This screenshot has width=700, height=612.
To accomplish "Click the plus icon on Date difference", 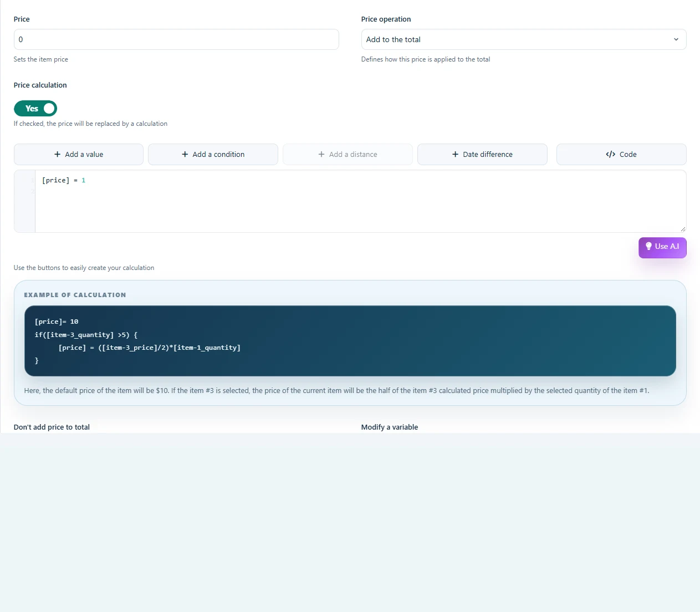I will pyautogui.click(x=456, y=155).
